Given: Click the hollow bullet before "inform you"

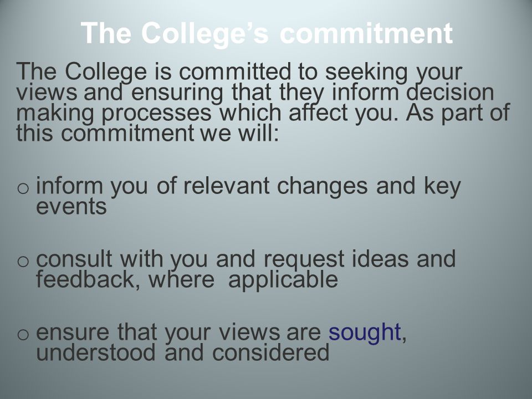Looking at the screenshot, I should pos(23,188).
